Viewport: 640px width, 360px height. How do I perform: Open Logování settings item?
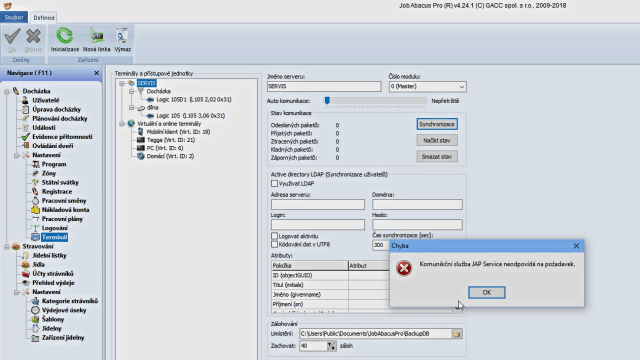[x=55, y=228]
